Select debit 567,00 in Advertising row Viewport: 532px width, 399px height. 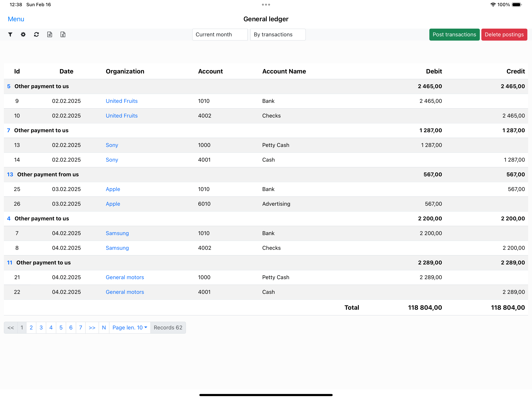point(433,204)
